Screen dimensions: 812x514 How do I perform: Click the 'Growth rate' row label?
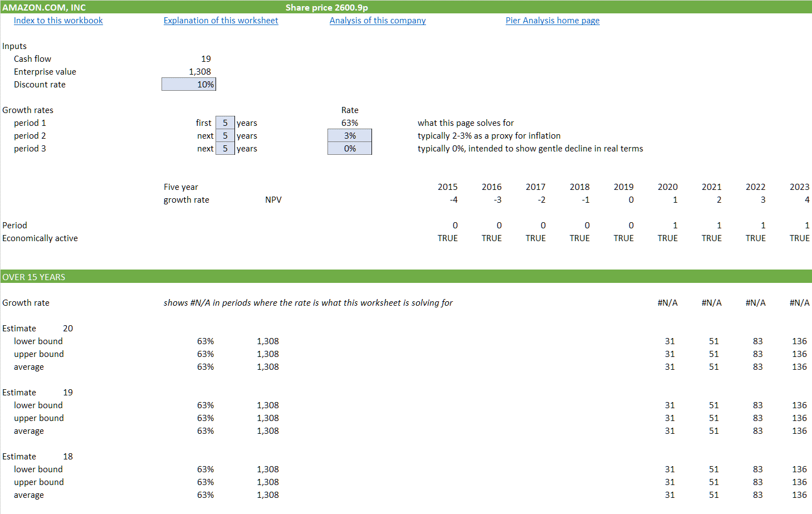(26, 302)
